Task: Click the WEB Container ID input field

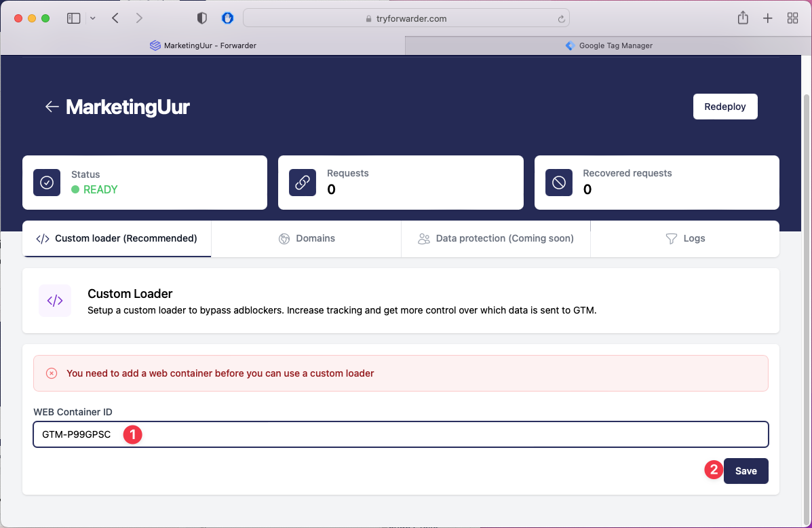Action: [x=401, y=434]
